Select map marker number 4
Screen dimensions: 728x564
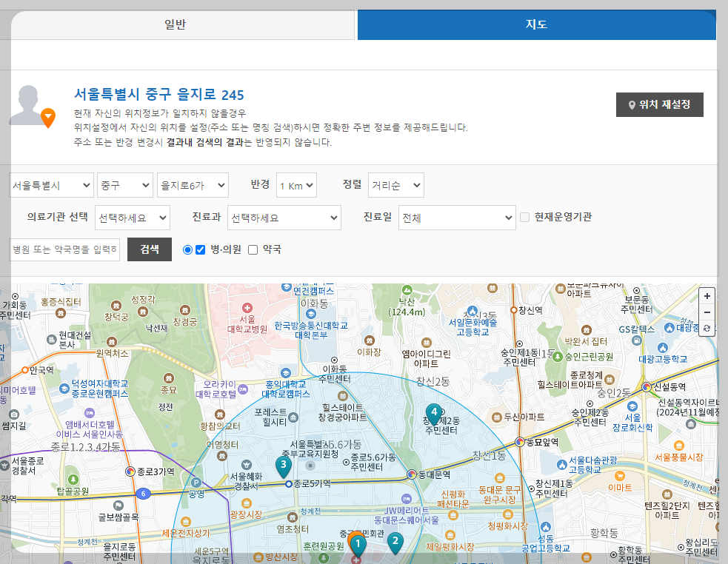(x=434, y=414)
